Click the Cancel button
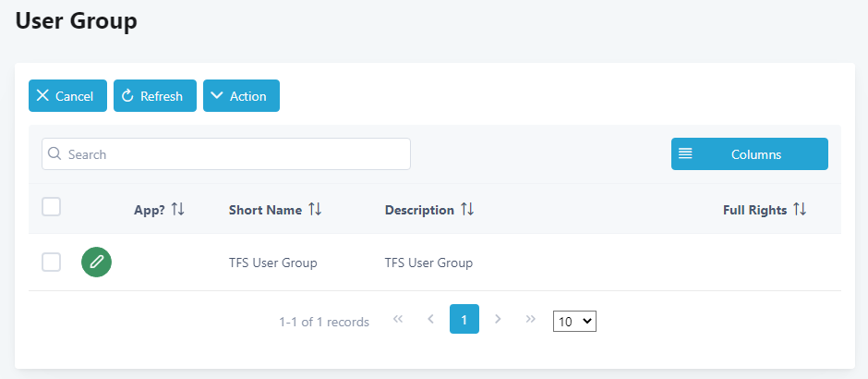868x379 pixels. [x=67, y=96]
